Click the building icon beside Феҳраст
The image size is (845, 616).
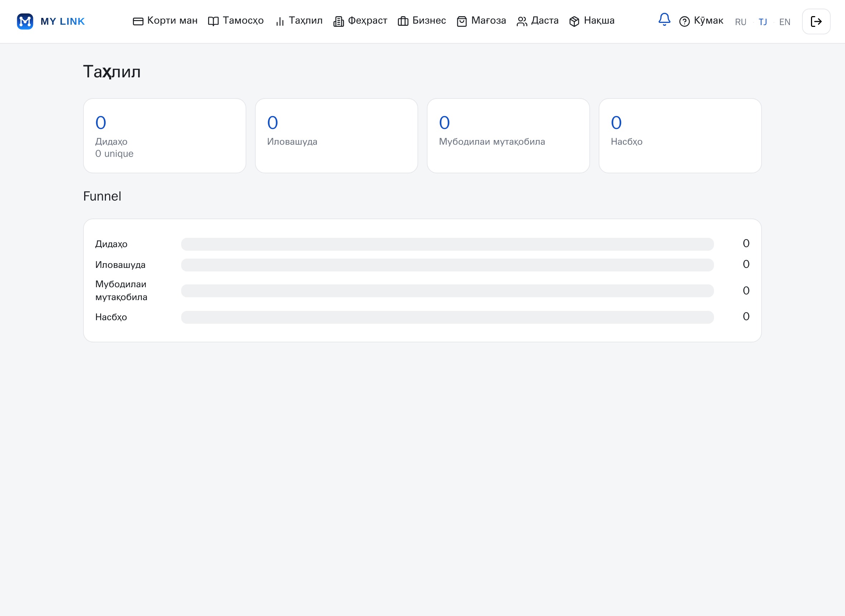[x=338, y=21]
